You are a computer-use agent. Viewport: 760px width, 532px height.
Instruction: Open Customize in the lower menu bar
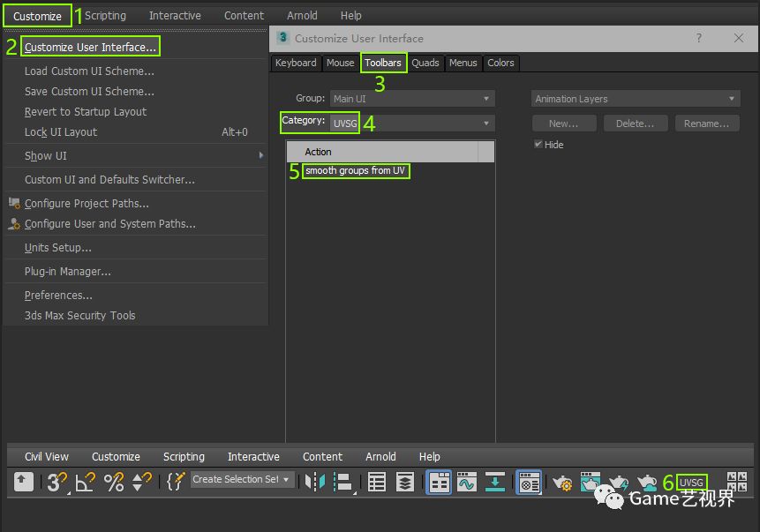116,456
